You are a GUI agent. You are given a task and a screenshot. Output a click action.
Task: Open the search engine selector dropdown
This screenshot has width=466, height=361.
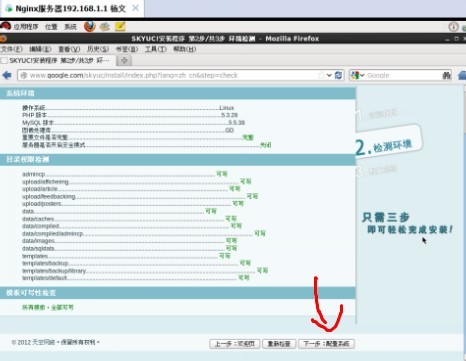point(358,75)
